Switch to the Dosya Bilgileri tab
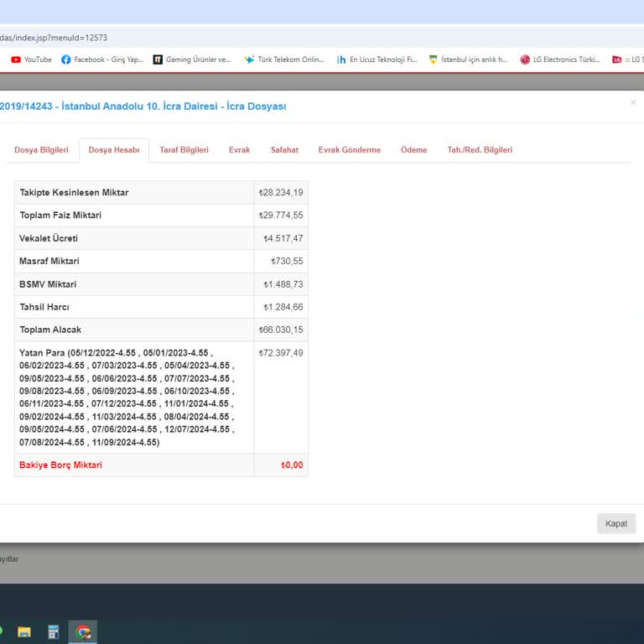Viewport: 644px width, 644px height. (41, 150)
